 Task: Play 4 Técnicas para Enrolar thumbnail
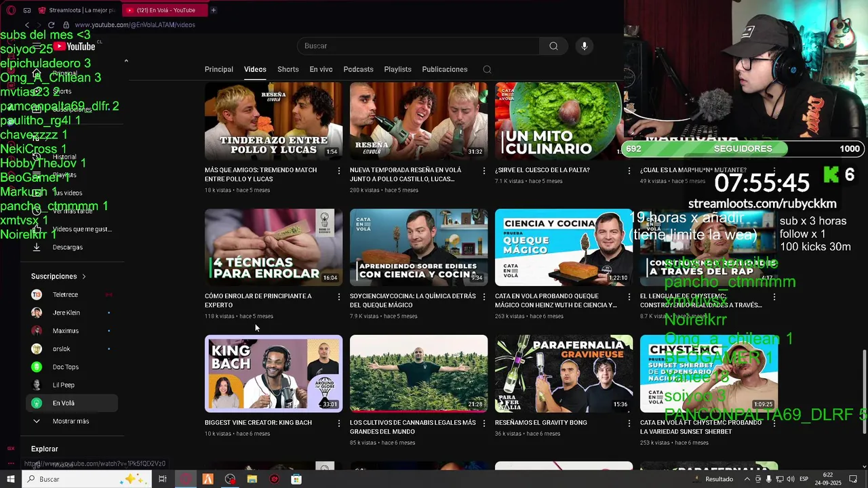(273, 247)
